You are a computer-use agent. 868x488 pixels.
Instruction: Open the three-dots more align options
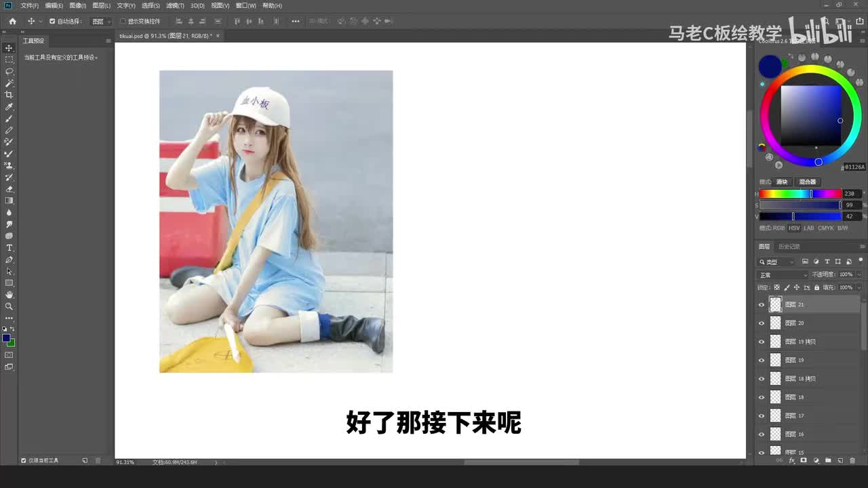pyautogui.click(x=296, y=21)
